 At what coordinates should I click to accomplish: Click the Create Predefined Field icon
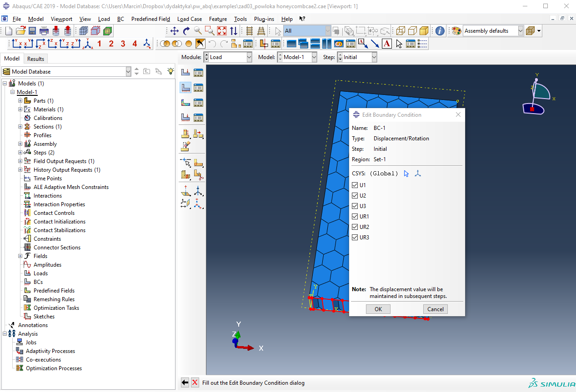tap(185, 103)
